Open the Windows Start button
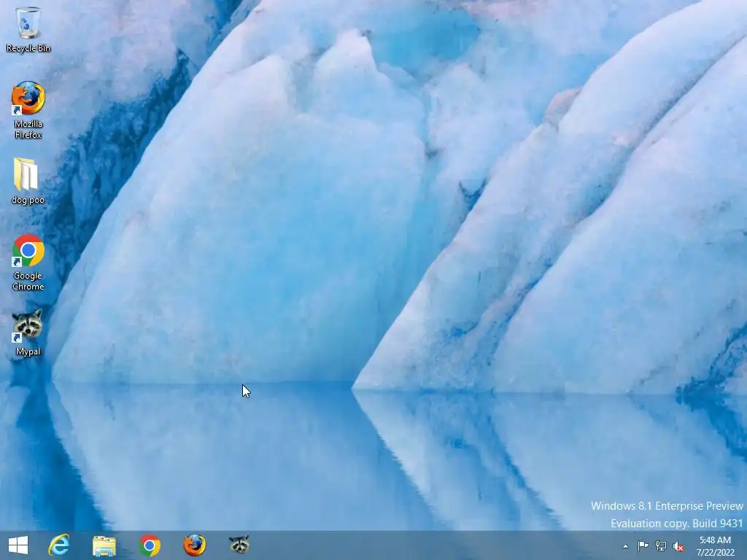 click(18, 545)
